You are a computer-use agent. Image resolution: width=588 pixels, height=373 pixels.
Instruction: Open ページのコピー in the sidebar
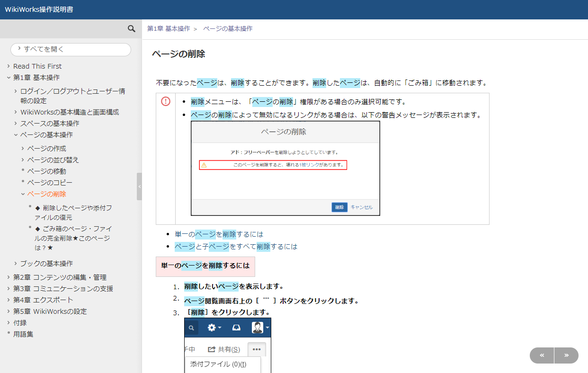[50, 183]
